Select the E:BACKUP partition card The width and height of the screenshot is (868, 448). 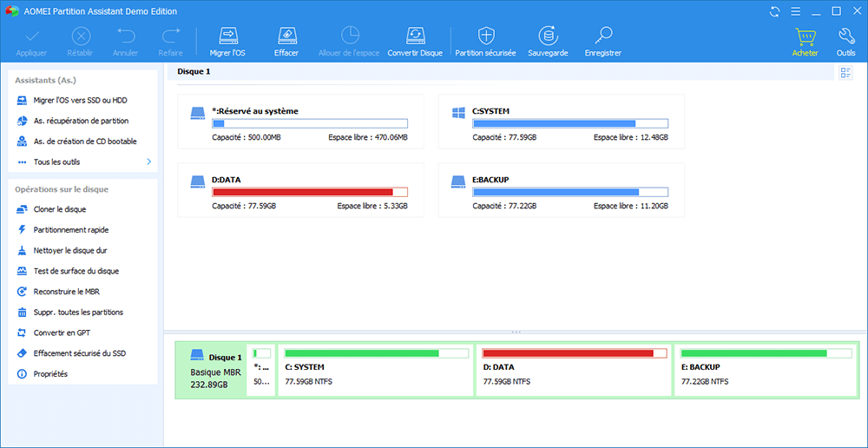tap(562, 190)
